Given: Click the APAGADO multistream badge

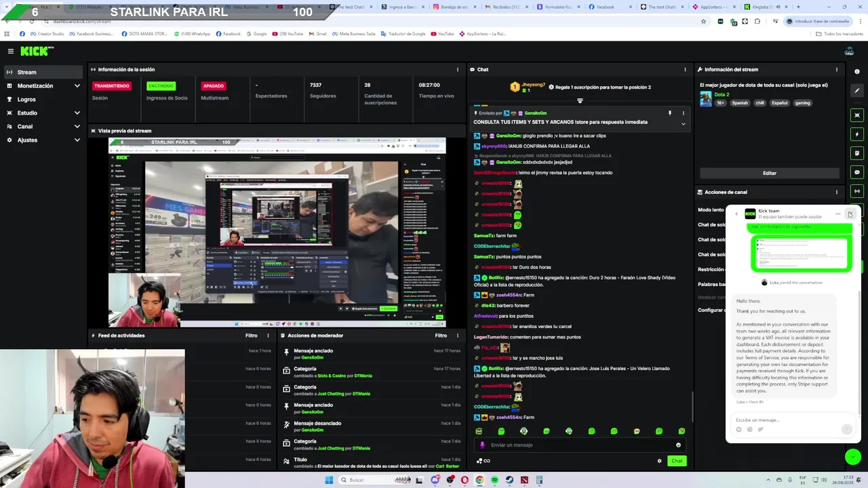Looking at the screenshot, I should tap(214, 86).
